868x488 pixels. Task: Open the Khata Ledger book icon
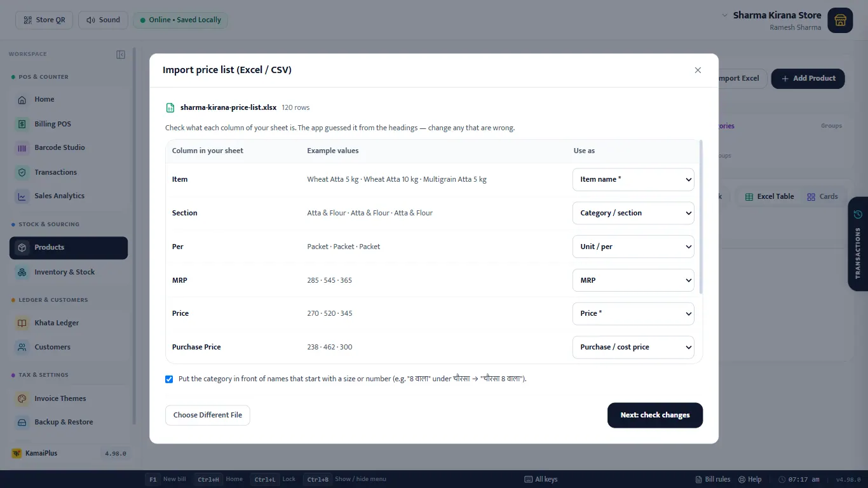click(x=22, y=323)
